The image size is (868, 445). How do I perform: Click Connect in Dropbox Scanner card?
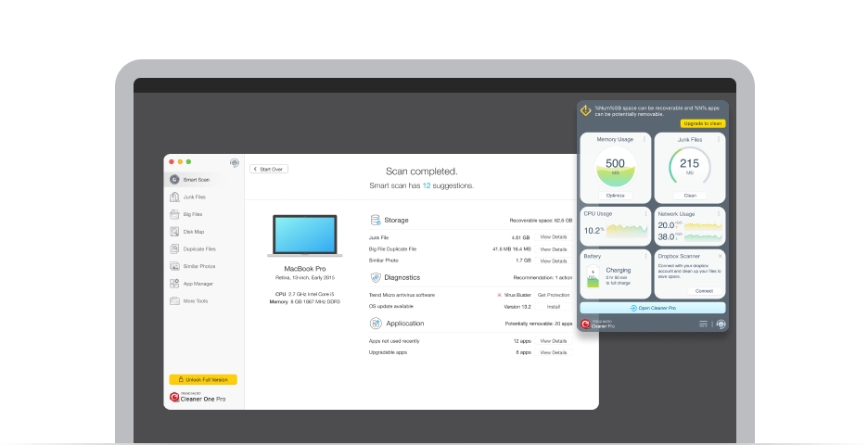pos(704,290)
